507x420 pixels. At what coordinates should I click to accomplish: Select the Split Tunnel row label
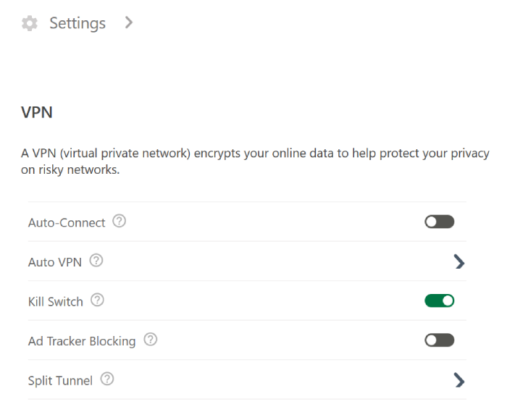[60, 379]
